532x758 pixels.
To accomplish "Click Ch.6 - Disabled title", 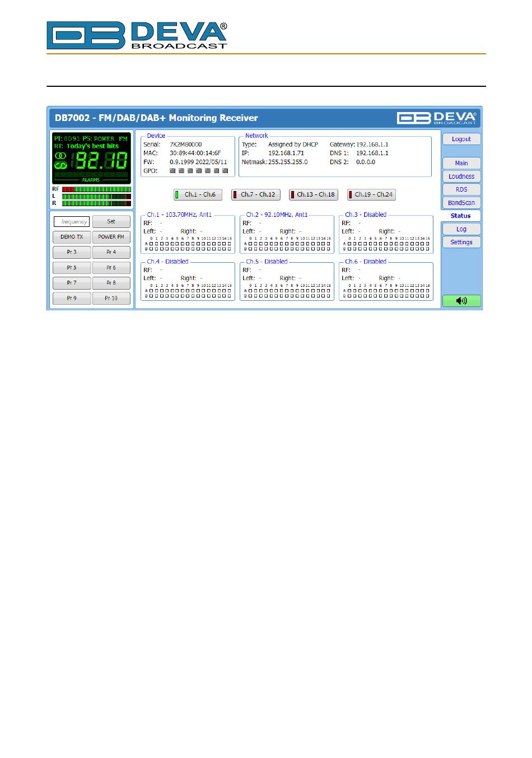I will [366, 262].
